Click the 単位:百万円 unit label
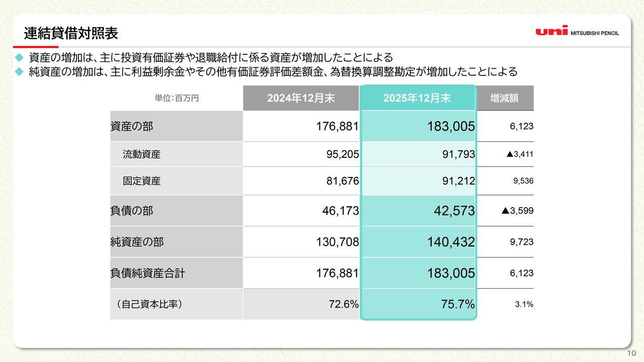This screenshot has width=644, height=362. [x=177, y=98]
